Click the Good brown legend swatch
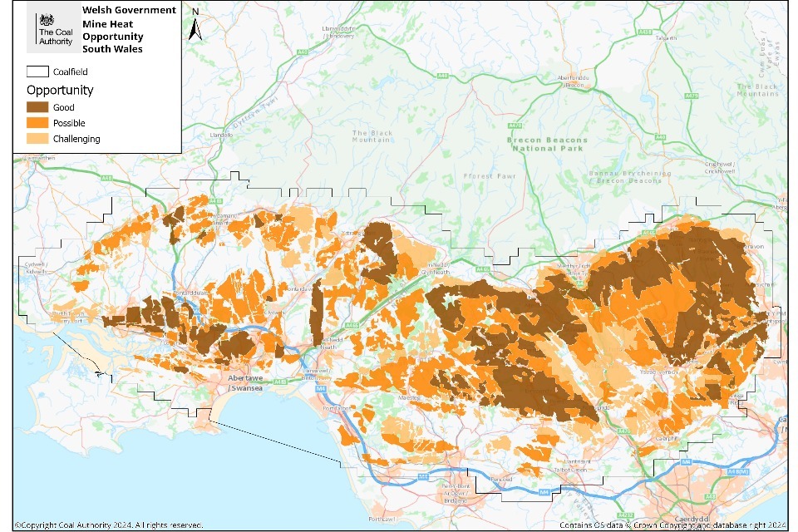 (x=38, y=107)
